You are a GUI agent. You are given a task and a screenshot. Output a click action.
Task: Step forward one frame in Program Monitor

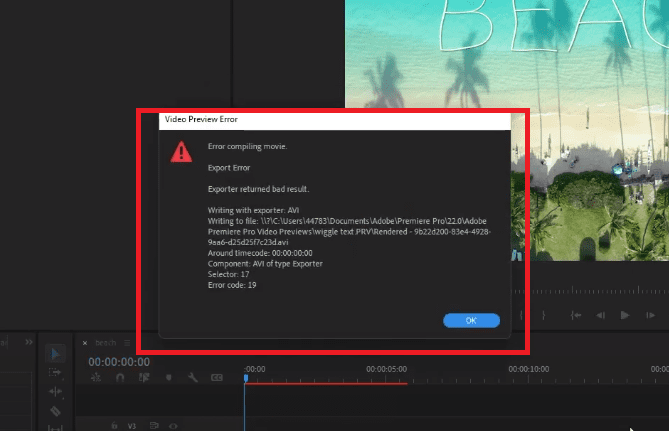coord(650,315)
